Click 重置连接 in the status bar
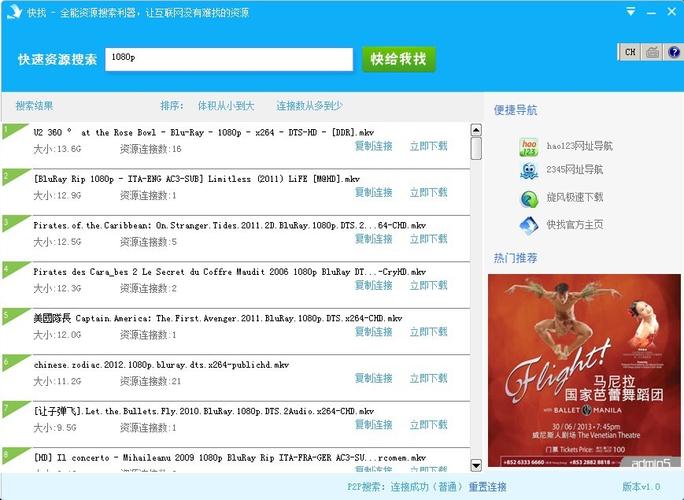The width and height of the screenshot is (684, 500). point(487,487)
